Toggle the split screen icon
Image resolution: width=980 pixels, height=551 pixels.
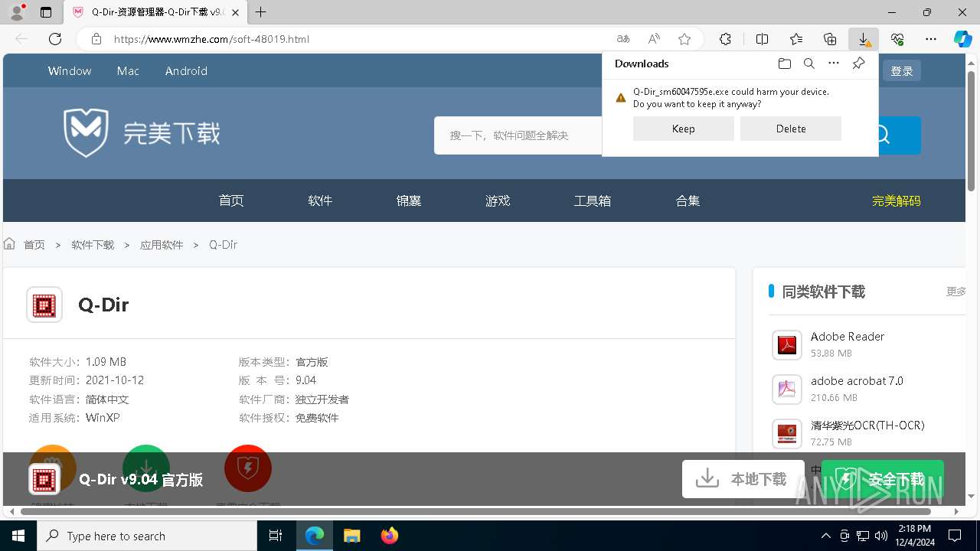click(x=762, y=39)
